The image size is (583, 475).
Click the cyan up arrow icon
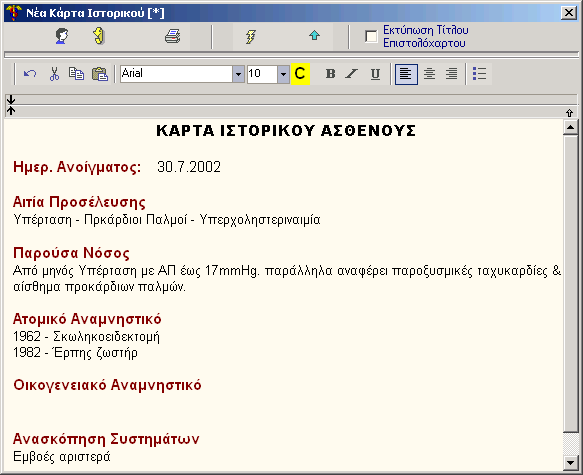(x=315, y=36)
